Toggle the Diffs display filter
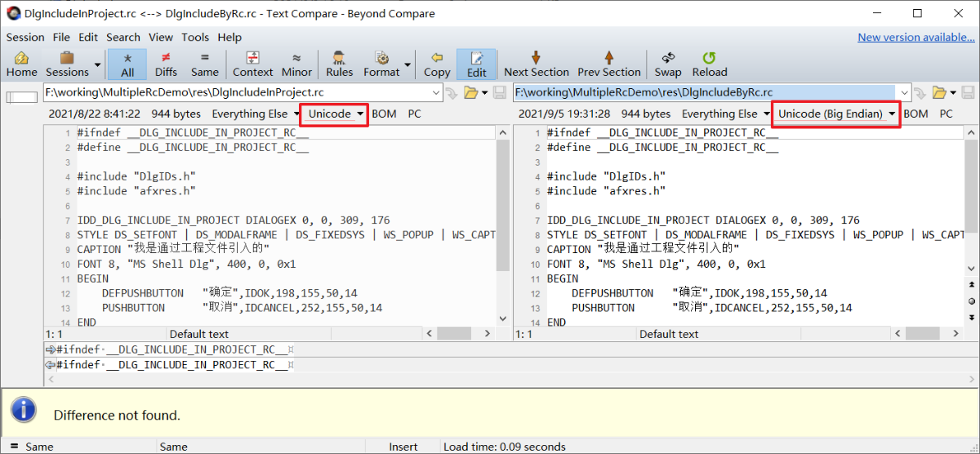The height and width of the screenshot is (454, 980). (x=166, y=65)
